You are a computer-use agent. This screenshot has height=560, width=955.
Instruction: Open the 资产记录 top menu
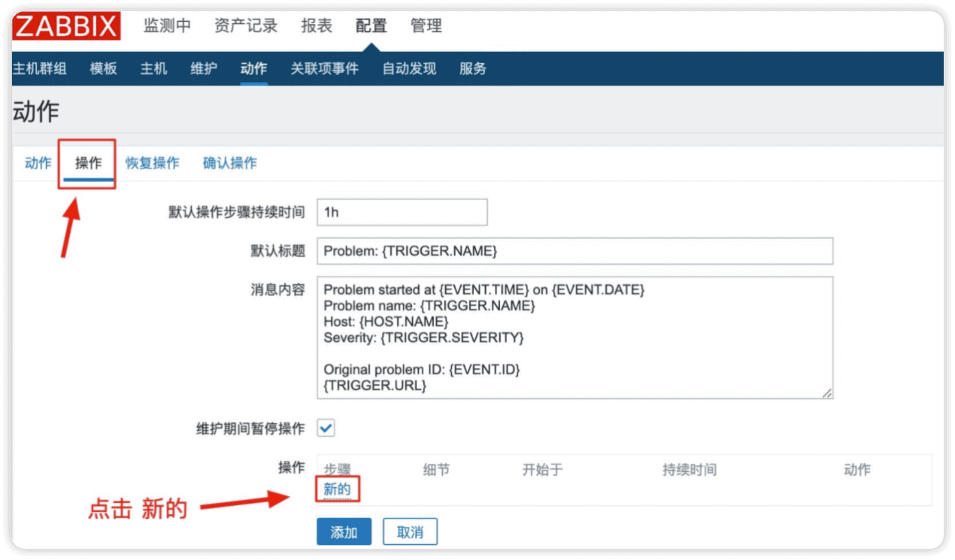246,26
